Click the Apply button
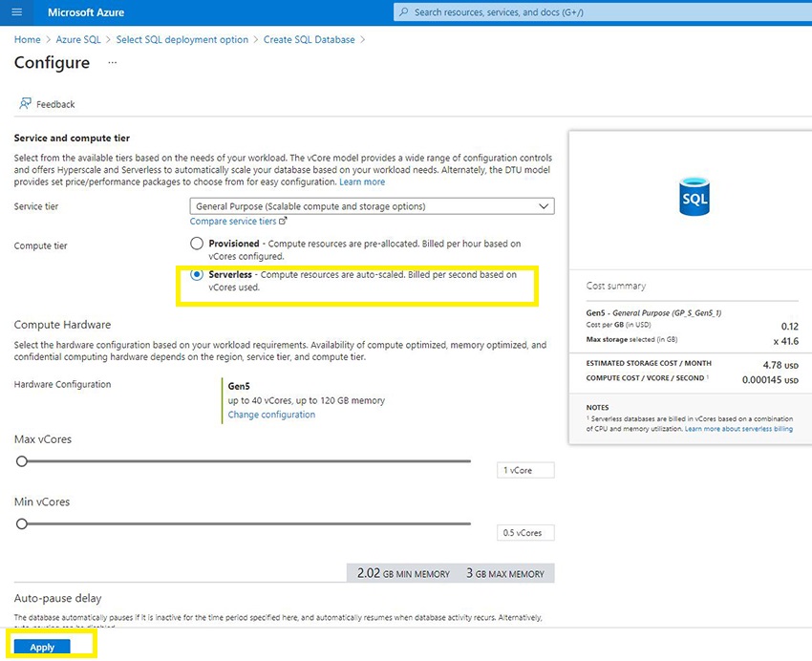The width and height of the screenshot is (812, 661). (x=42, y=647)
